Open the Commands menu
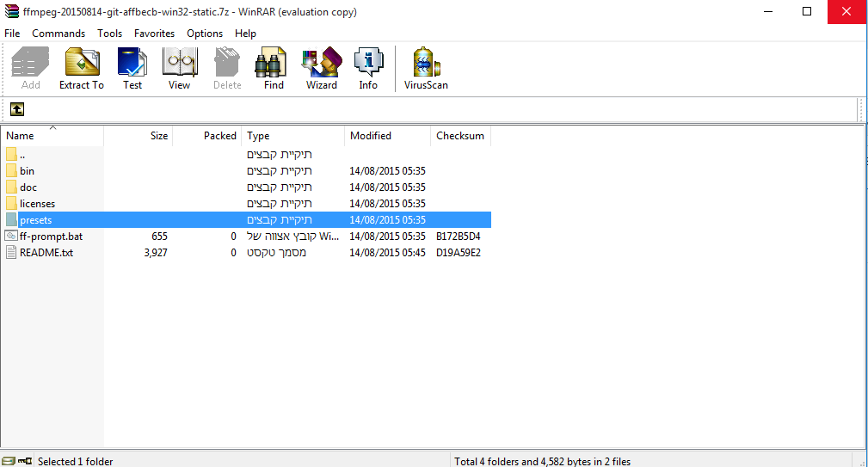Image resolution: width=868 pixels, height=467 pixels. click(58, 34)
